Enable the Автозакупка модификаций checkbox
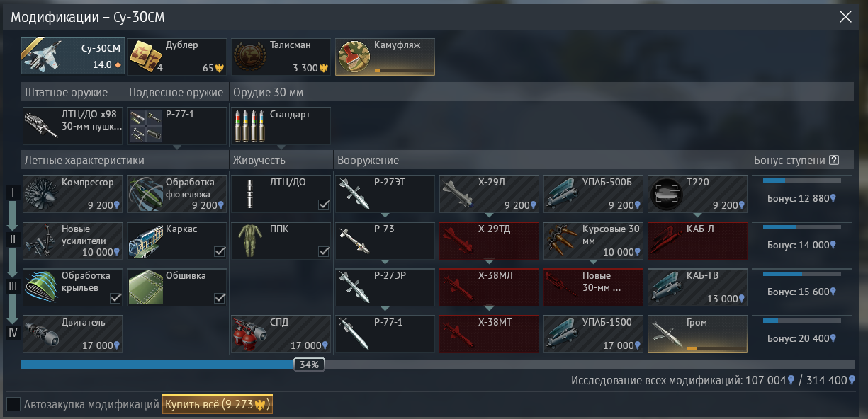 pyautogui.click(x=13, y=404)
